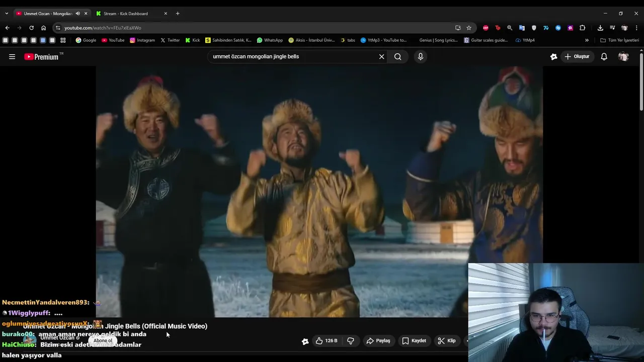
Task: Go back in browser history
Action: click(7, 28)
